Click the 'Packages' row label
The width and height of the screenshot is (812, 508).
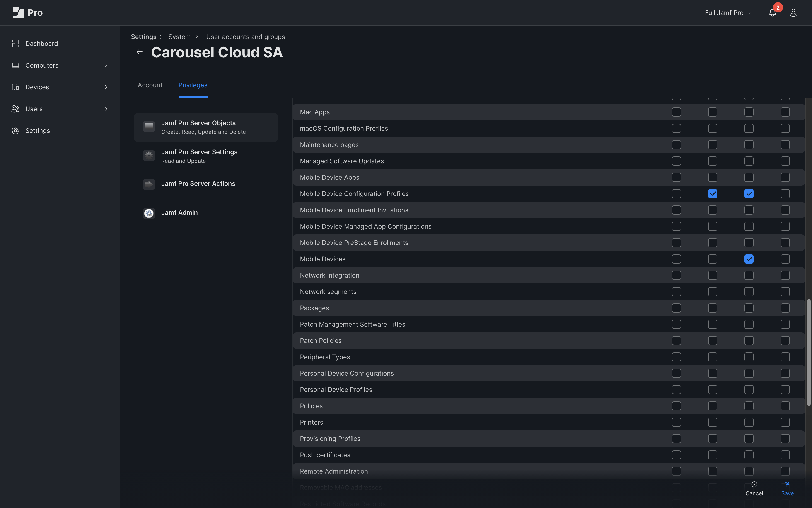(314, 308)
